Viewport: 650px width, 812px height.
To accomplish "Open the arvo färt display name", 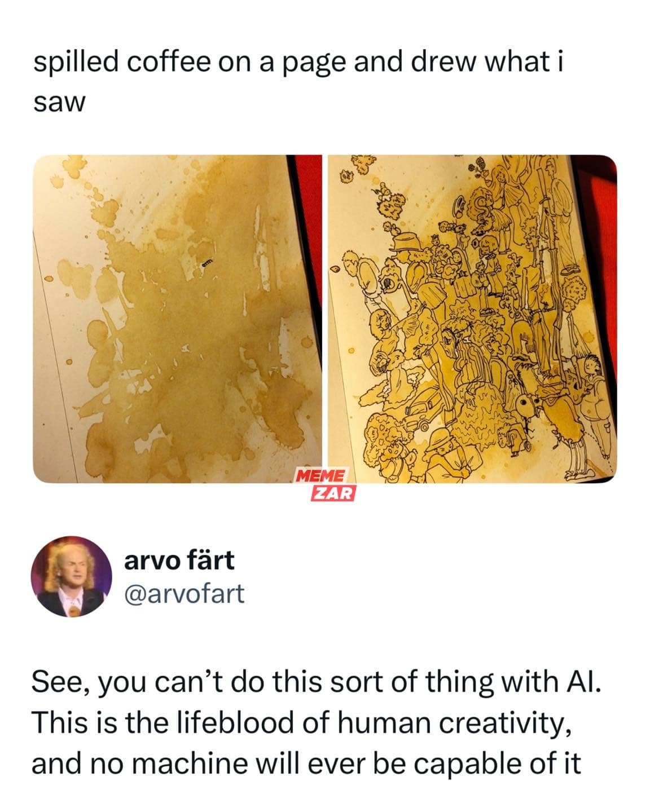I will pos(179,560).
